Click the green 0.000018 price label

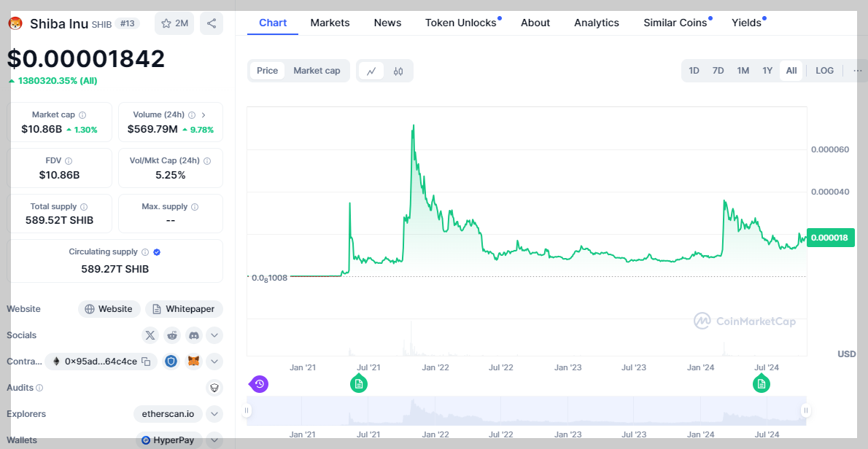[x=831, y=238]
